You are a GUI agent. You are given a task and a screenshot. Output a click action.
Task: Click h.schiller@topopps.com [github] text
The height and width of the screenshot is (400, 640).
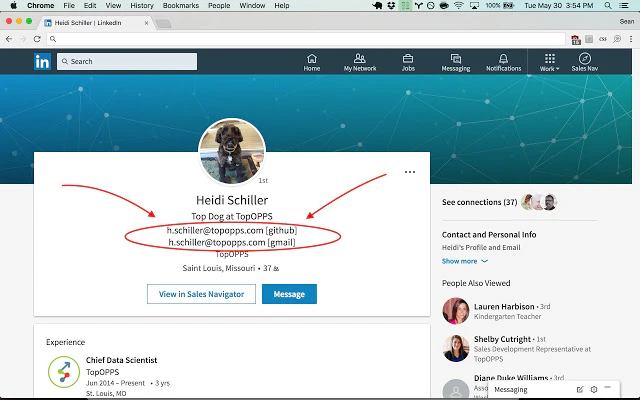click(x=232, y=231)
